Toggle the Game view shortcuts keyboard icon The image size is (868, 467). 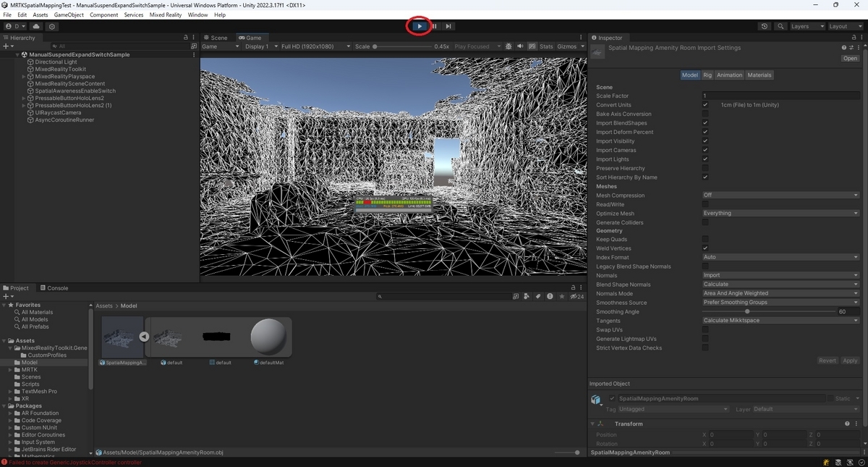tap(532, 46)
